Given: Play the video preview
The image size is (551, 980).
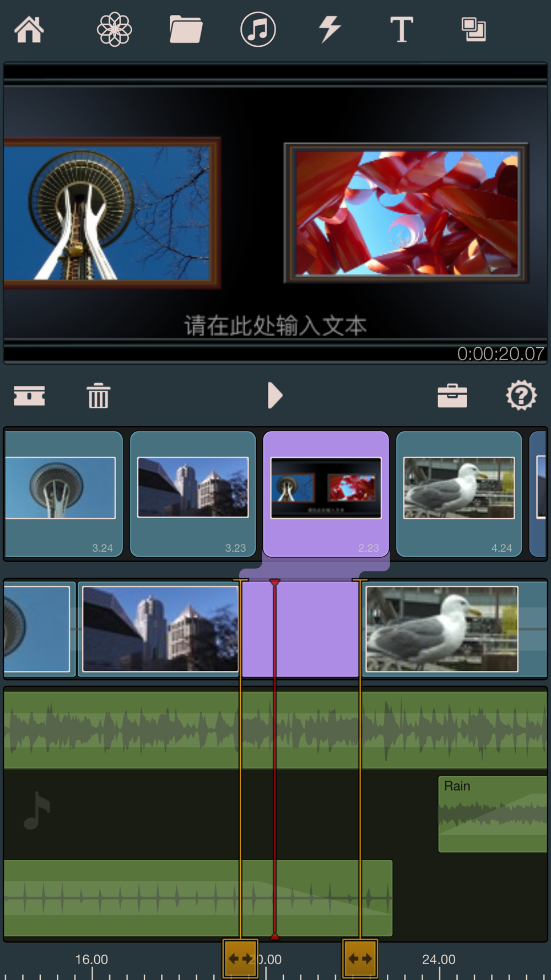Looking at the screenshot, I should click(274, 395).
